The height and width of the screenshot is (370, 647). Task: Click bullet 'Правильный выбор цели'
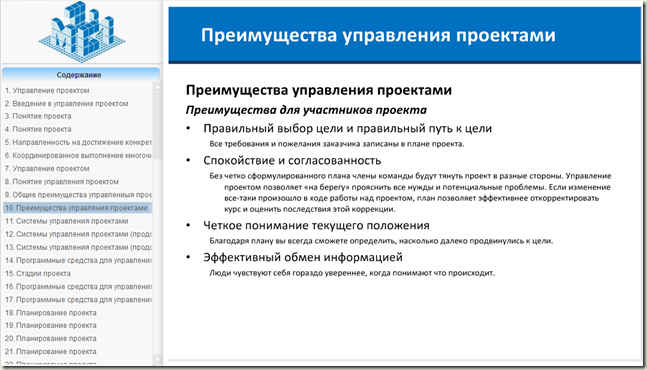click(347, 128)
